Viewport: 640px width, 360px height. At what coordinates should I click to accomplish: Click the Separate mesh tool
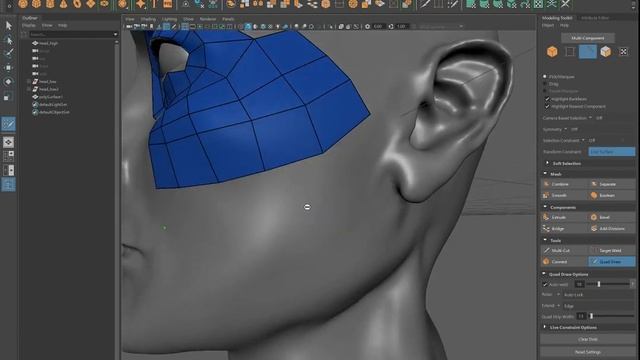[x=612, y=184]
